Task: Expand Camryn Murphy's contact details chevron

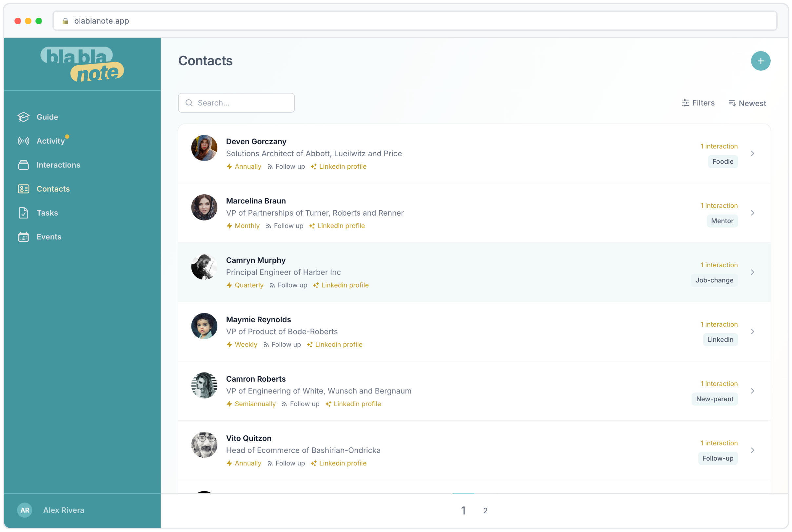Action: [x=753, y=272]
